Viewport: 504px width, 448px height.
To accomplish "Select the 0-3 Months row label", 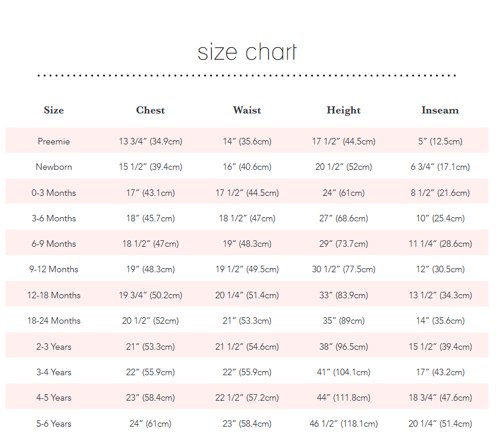I will tap(54, 193).
